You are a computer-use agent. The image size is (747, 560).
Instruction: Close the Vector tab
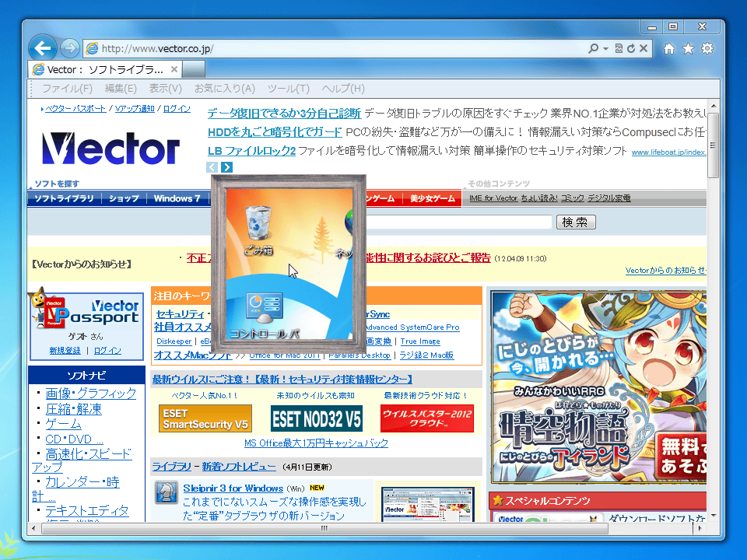[174, 69]
